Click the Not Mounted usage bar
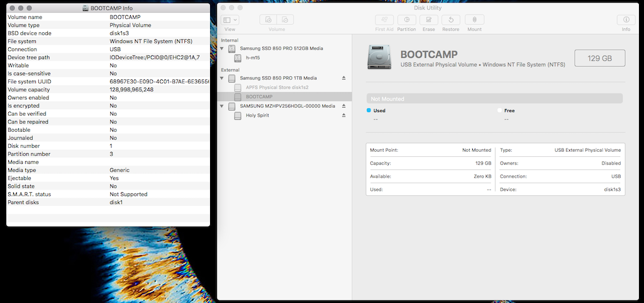The image size is (644, 303). 494,99
